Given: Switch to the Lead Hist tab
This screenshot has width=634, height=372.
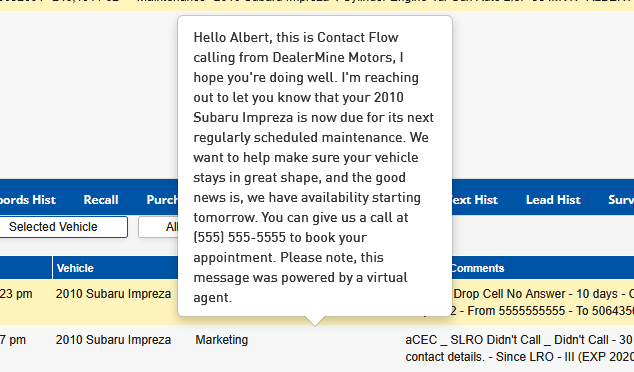Looking at the screenshot, I should click(553, 200).
